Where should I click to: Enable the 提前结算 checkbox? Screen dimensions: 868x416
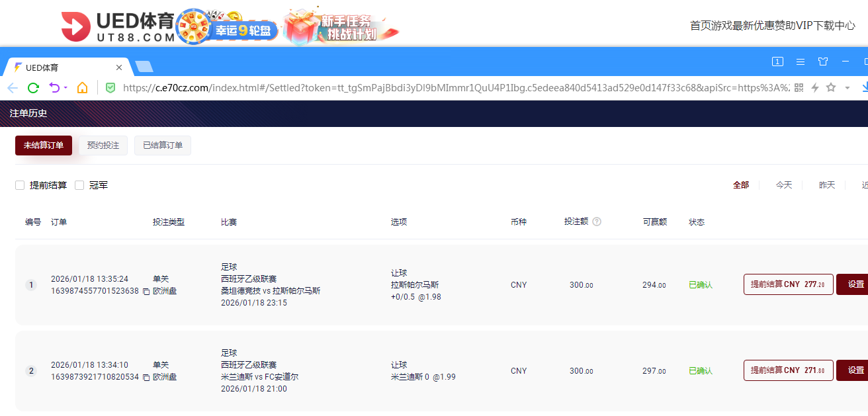click(20, 185)
